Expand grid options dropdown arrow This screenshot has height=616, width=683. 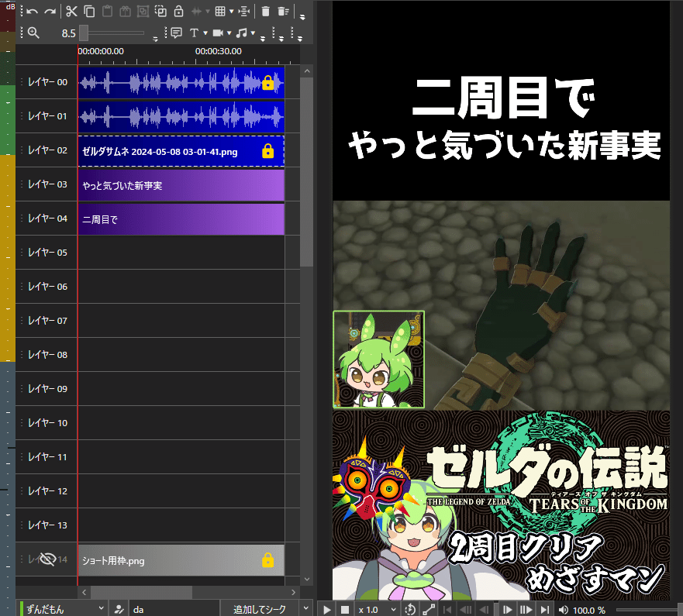pyautogui.click(x=232, y=12)
